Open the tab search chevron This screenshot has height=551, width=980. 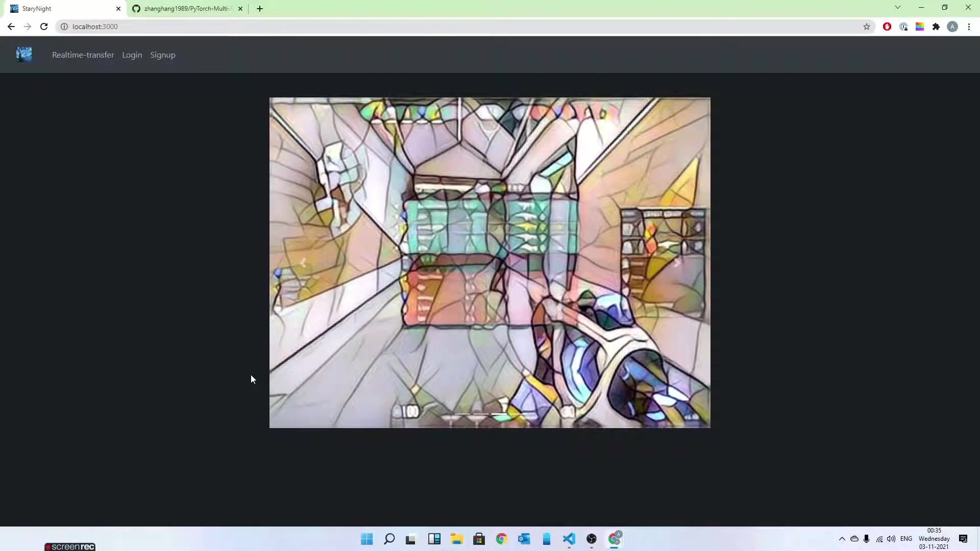point(898,8)
